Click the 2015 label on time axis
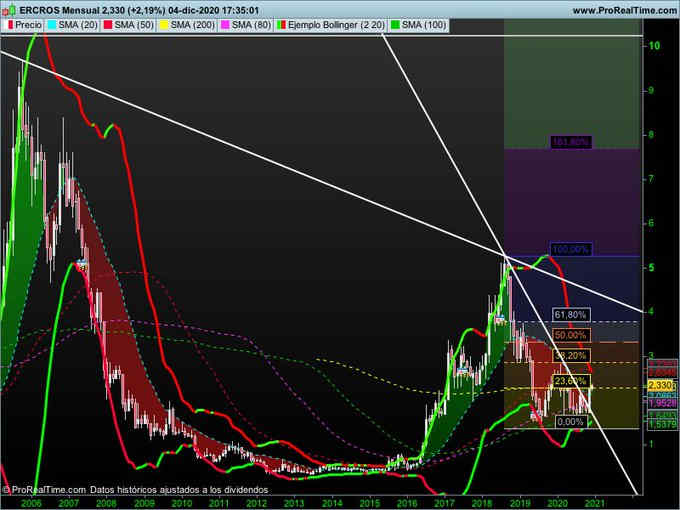 369,503
